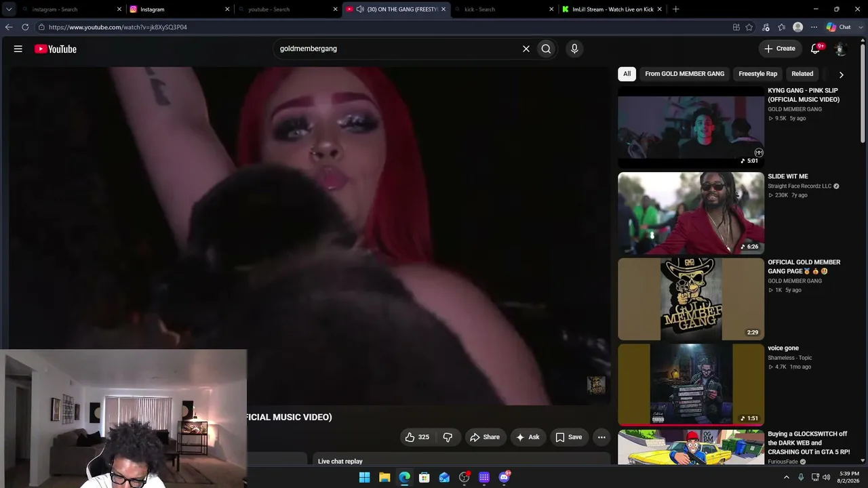
Task: Go to the YouTube home logo
Action: point(56,49)
